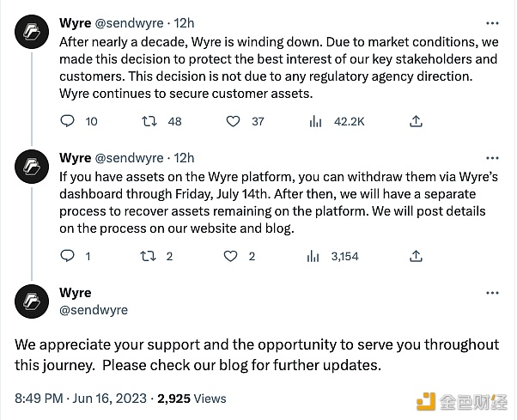517x420 pixels.
Task: Open the more options menu on first tweet
Action: point(492,23)
